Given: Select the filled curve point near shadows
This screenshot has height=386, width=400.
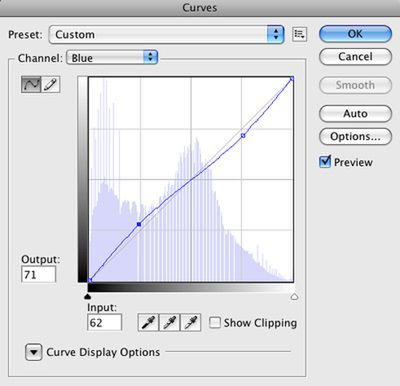Looking at the screenshot, I should 139,224.
